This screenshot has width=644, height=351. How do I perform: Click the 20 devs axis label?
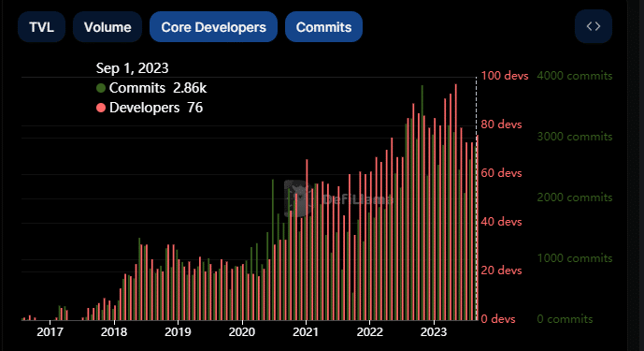pos(501,271)
